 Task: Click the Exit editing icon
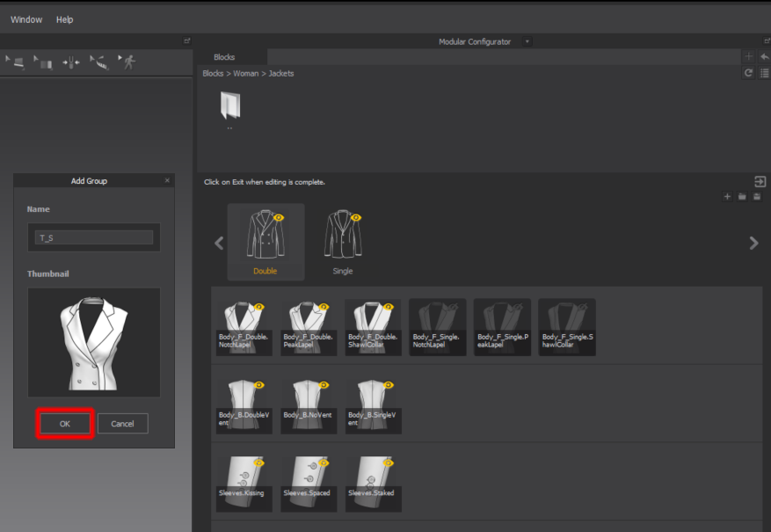[x=761, y=181]
